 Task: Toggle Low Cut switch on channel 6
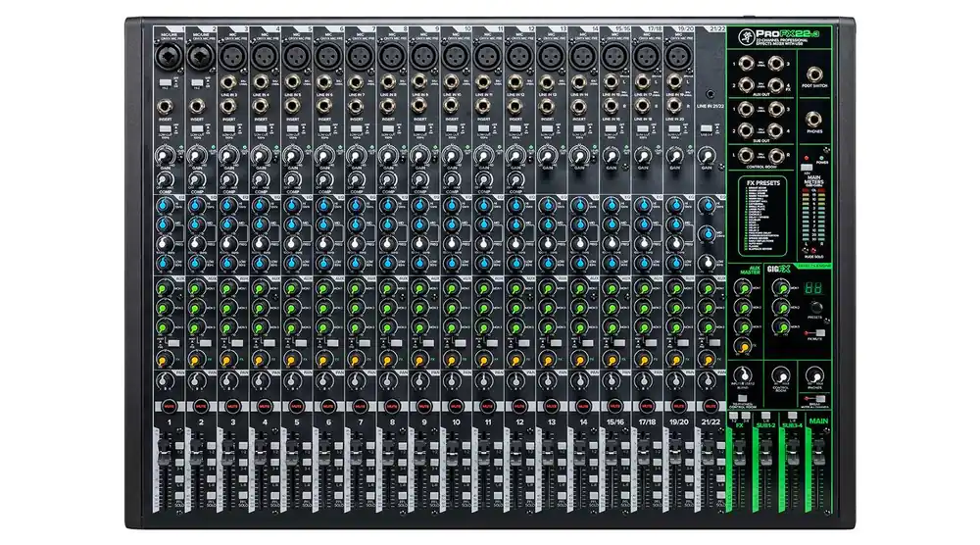point(324,128)
